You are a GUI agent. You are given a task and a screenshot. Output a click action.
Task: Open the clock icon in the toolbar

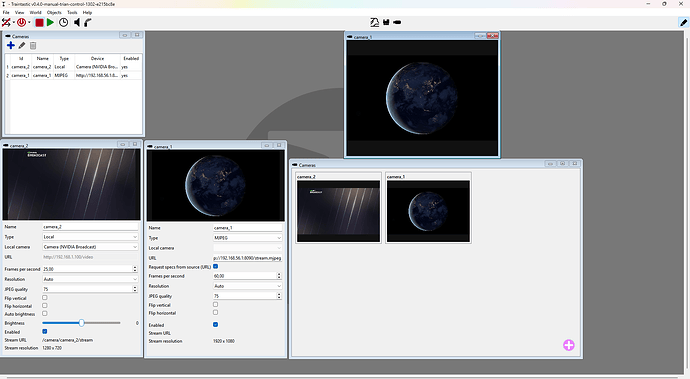[63, 22]
